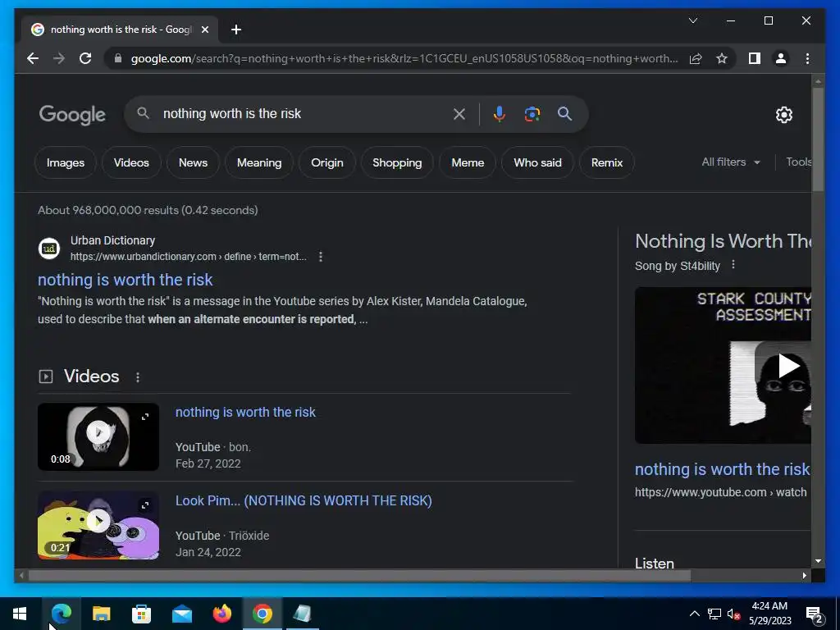Image resolution: width=840 pixels, height=630 pixels.
Task: Open the tab search chevron
Action: (x=692, y=21)
